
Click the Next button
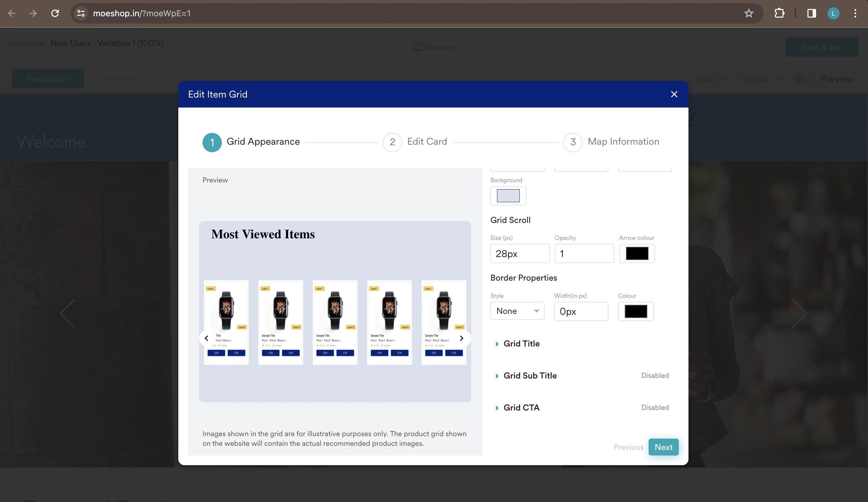[x=663, y=447]
